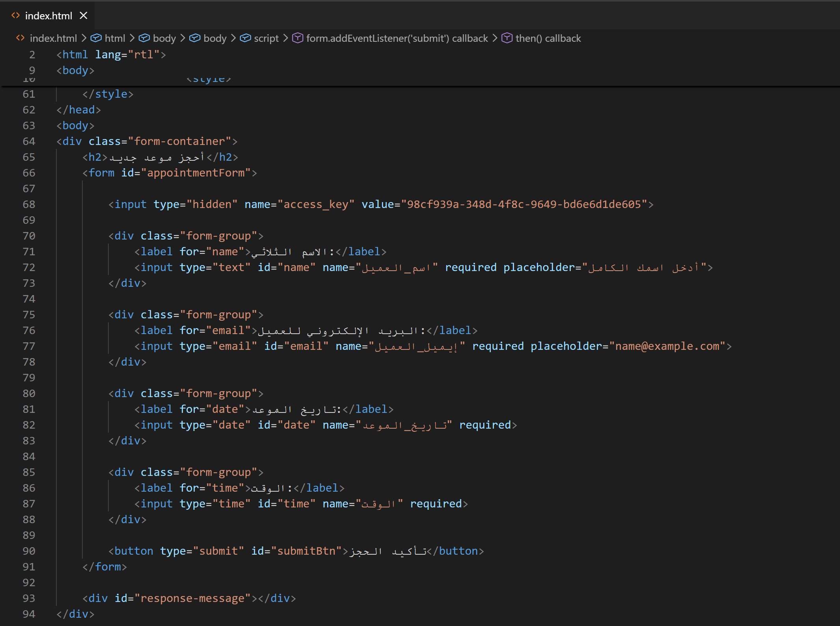Viewport: 840px width, 626px height.
Task: Click the addEventListener callback breadcrumb icon
Action: tap(298, 38)
